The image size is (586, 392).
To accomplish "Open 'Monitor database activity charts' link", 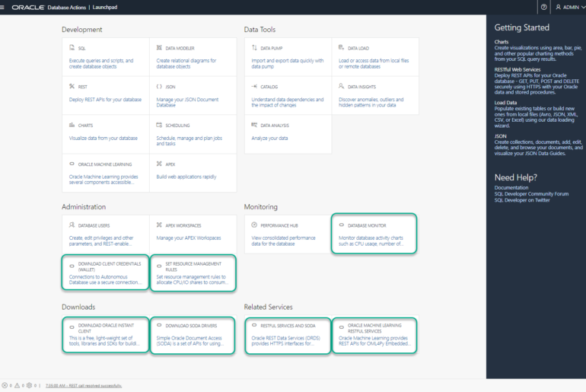I will pyautogui.click(x=371, y=241).
